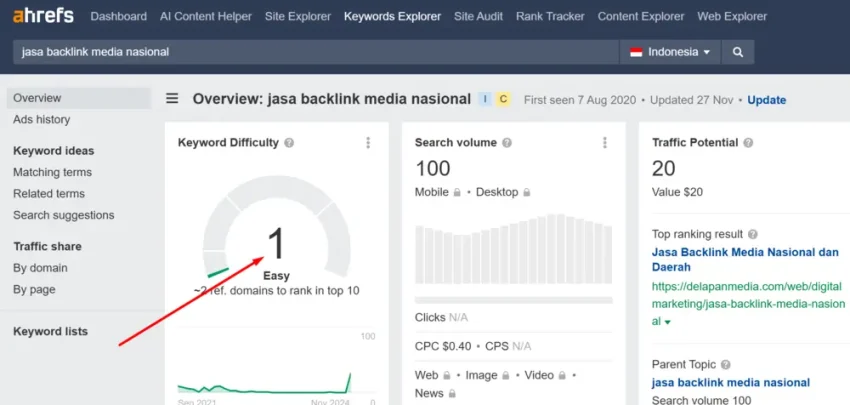Click Parent Topic help question mark
Viewport: 850px width, 405px height.
tap(726, 364)
